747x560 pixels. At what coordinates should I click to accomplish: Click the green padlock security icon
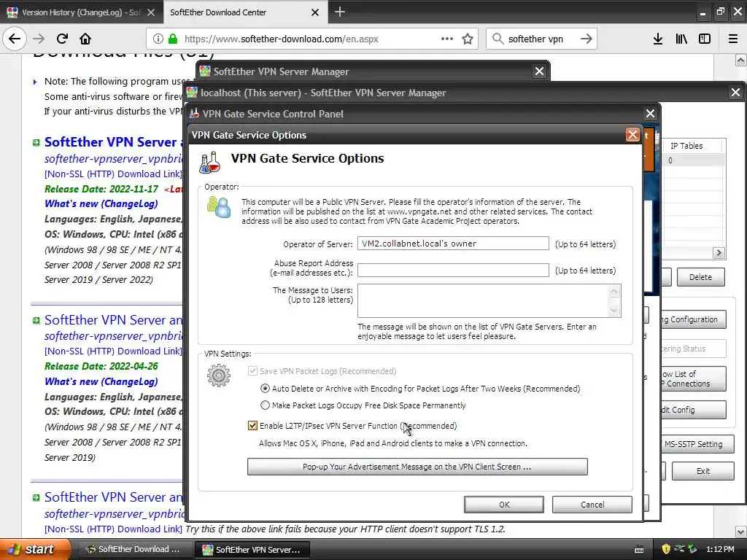click(173, 39)
